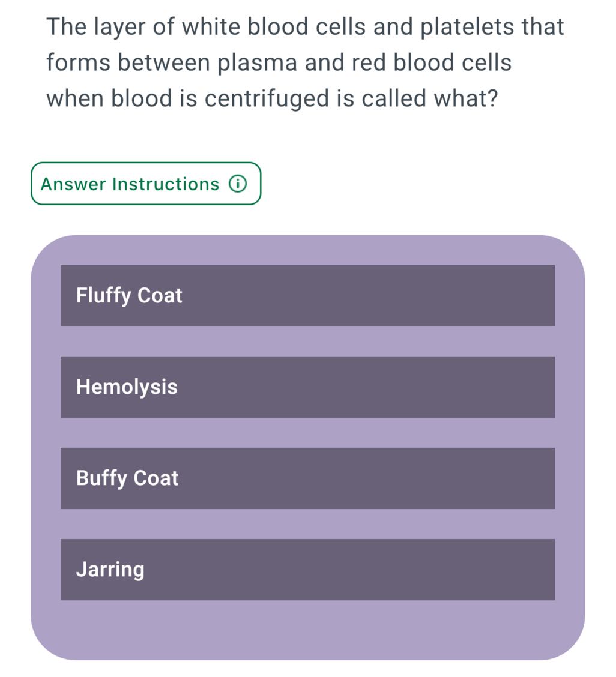
Task: Click the Answer Instructions button
Action: [x=145, y=184]
